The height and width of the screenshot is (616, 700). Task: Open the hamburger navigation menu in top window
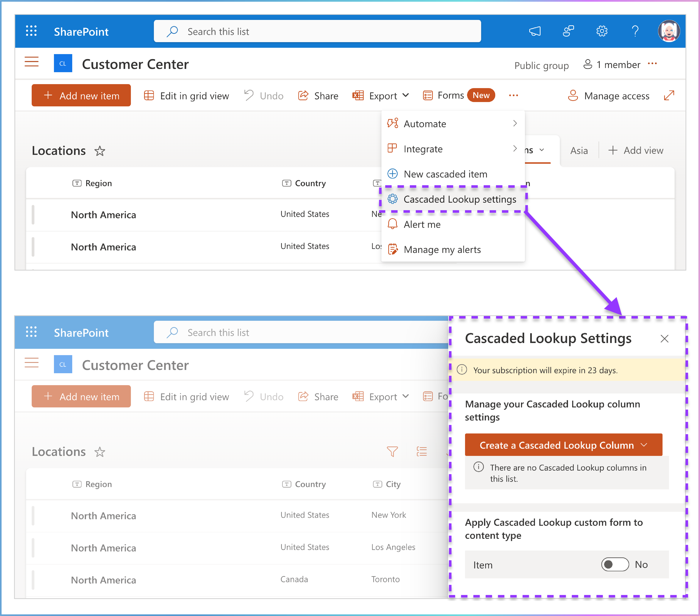click(31, 62)
